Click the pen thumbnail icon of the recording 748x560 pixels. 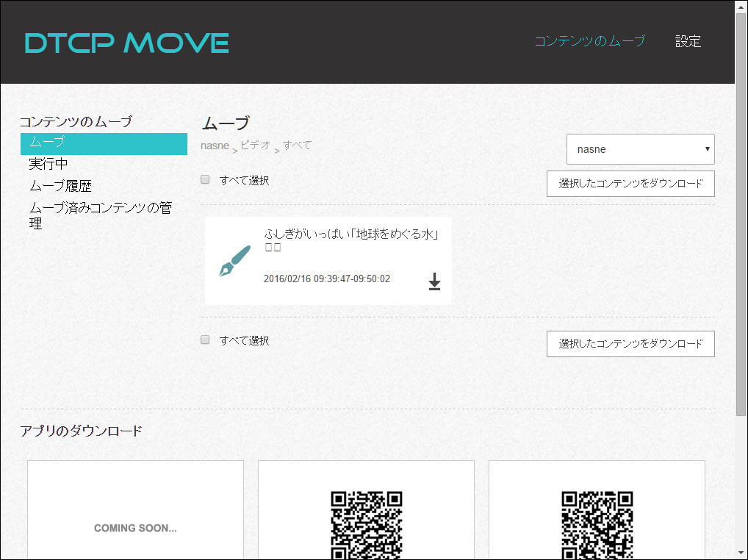pyautogui.click(x=235, y=261)
